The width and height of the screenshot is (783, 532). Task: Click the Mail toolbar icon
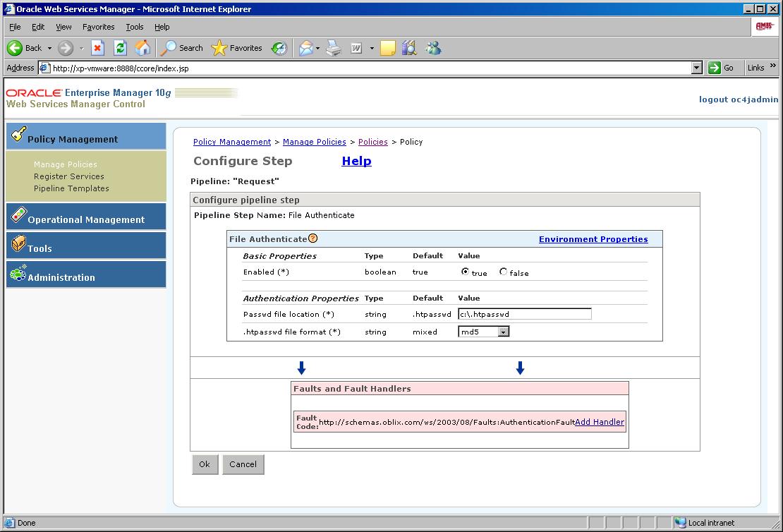pos(305,48)
